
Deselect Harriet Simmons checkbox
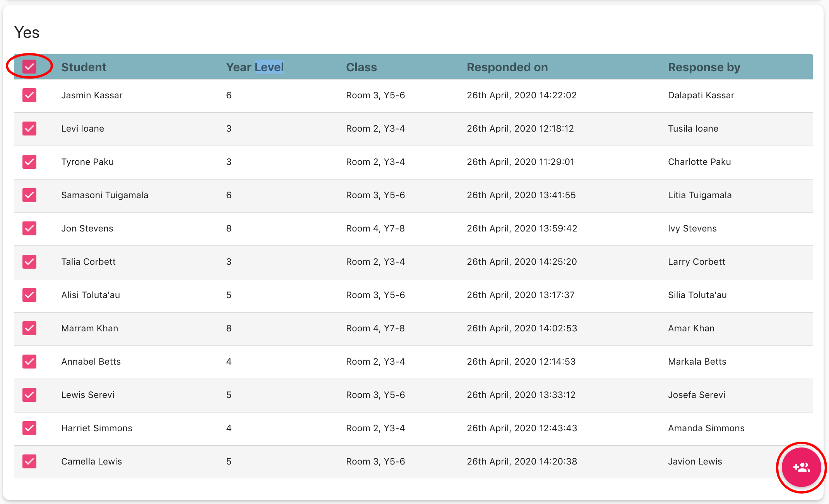[x=29, y=428]
